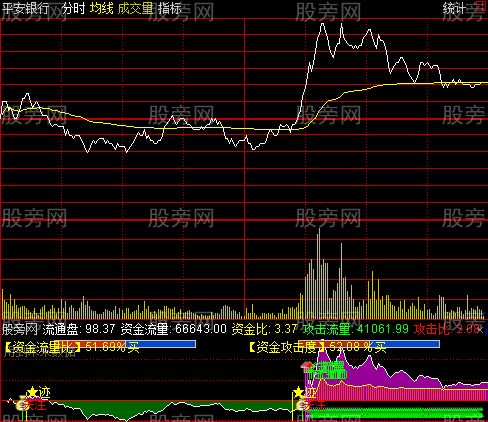Click the 资金流量: 66643.00 value
This screenshot has height=422, width=488.
pyautogui.click(x=173, y=329)
